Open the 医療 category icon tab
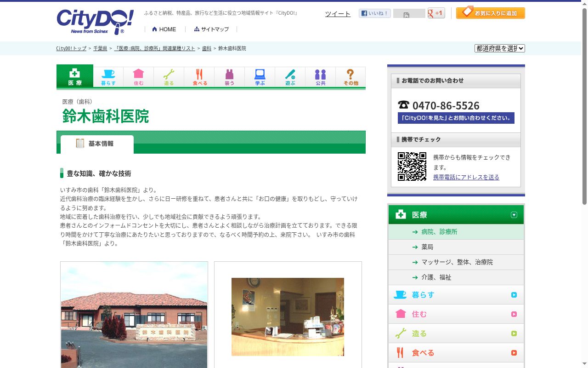This screenshot has width=588, height=368. (x=75, y=76)
